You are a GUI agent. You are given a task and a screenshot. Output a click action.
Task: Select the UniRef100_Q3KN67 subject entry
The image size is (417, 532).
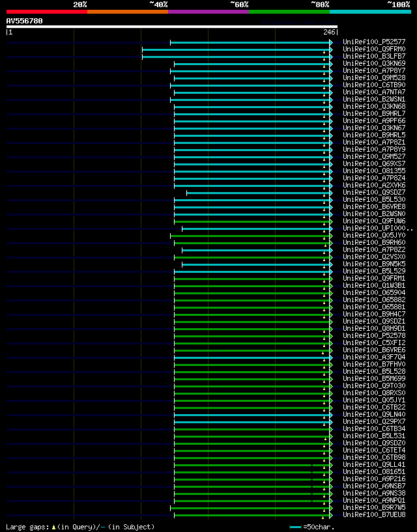click(374, 128)
